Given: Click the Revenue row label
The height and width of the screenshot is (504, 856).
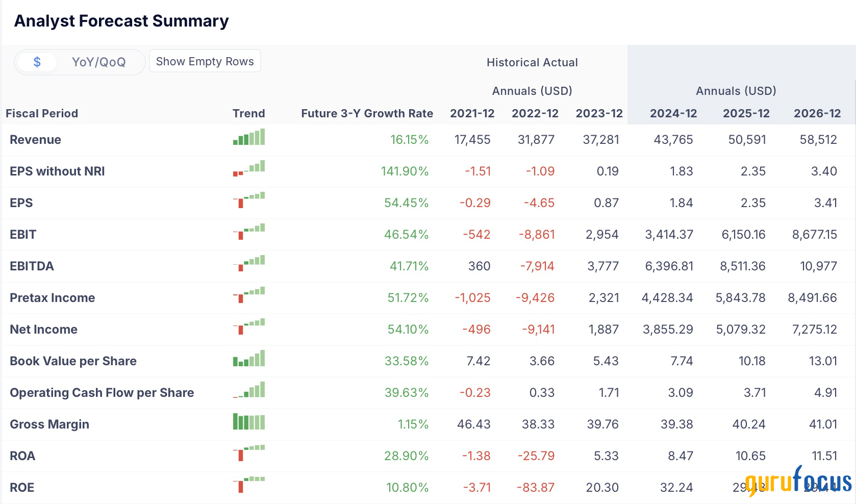Looking at the screenshot, I should point(35,140).
